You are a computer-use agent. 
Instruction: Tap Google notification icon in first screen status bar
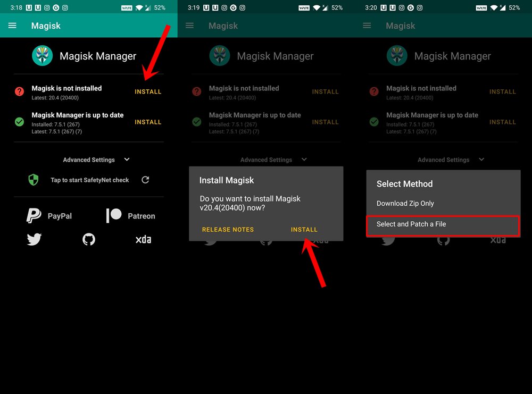click(x=56, y=7)
